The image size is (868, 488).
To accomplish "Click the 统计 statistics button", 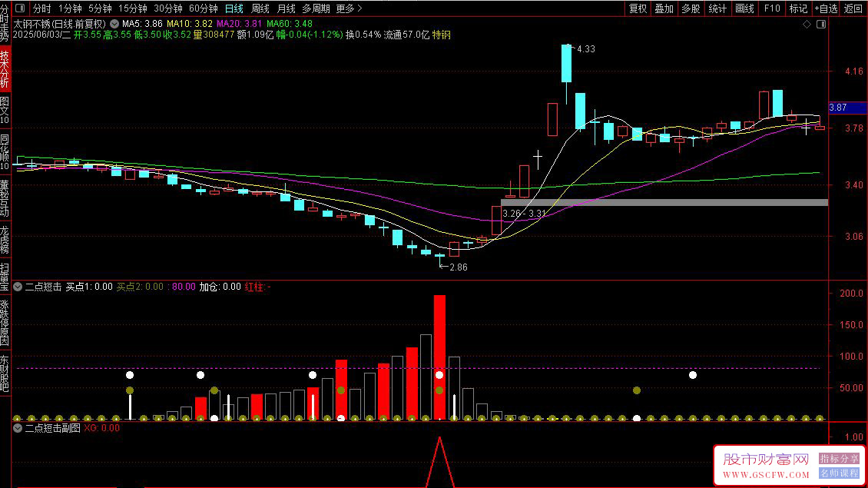I will click(x=717, y=8).
